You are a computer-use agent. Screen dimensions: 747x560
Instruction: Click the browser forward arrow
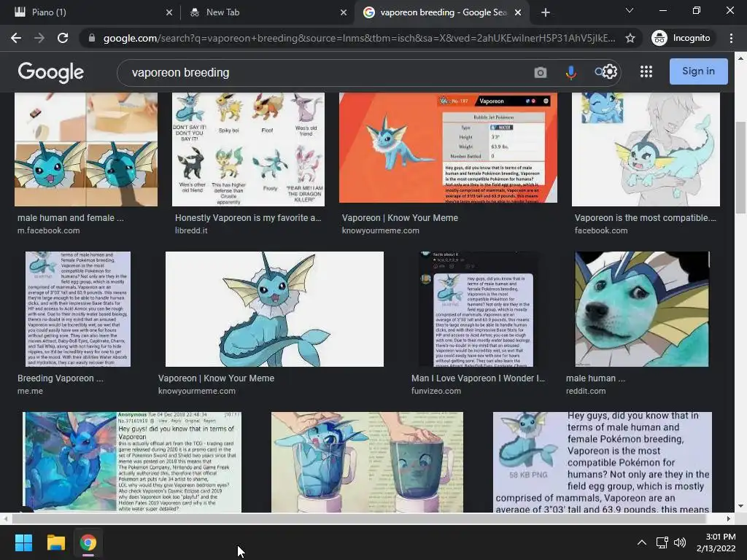pos(39,38)
